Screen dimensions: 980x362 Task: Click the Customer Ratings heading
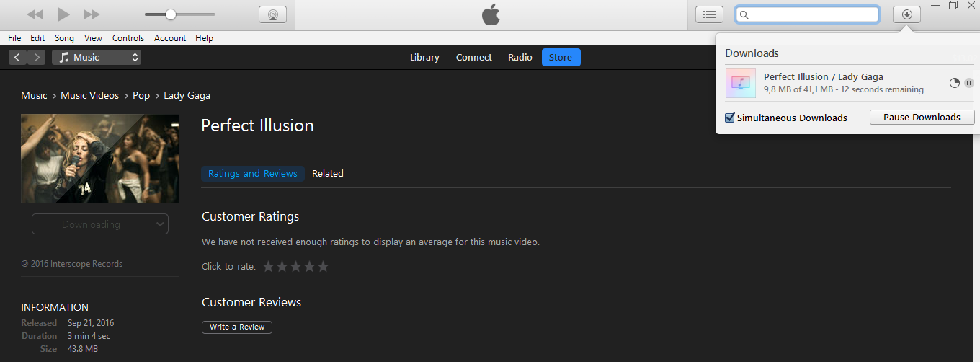(x=250, y=216)
